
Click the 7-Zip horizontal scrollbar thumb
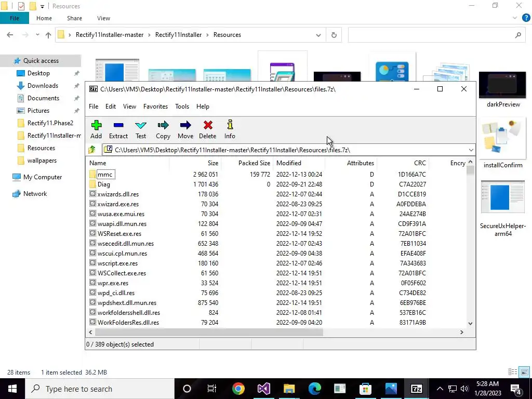click(208, 332)
